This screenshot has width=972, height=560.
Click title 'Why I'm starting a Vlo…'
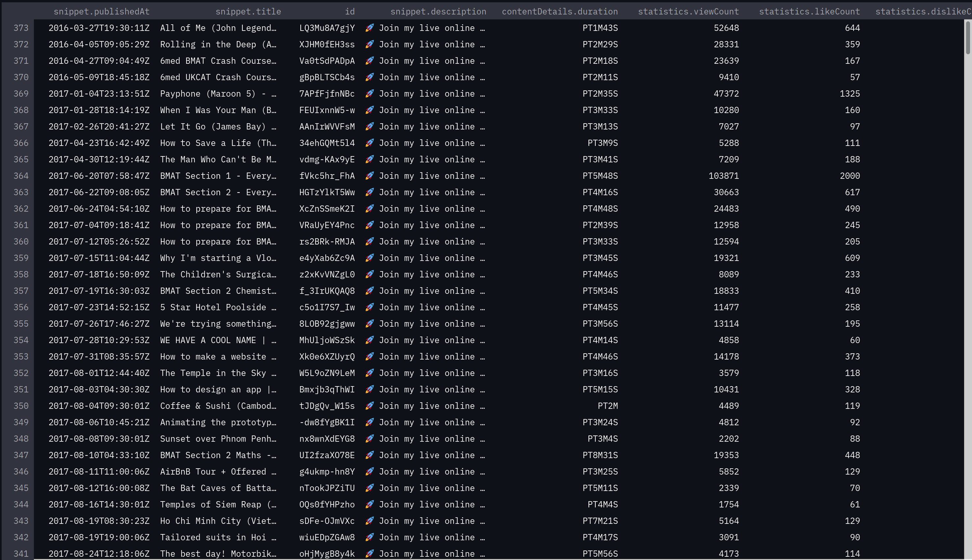(218, 258)
